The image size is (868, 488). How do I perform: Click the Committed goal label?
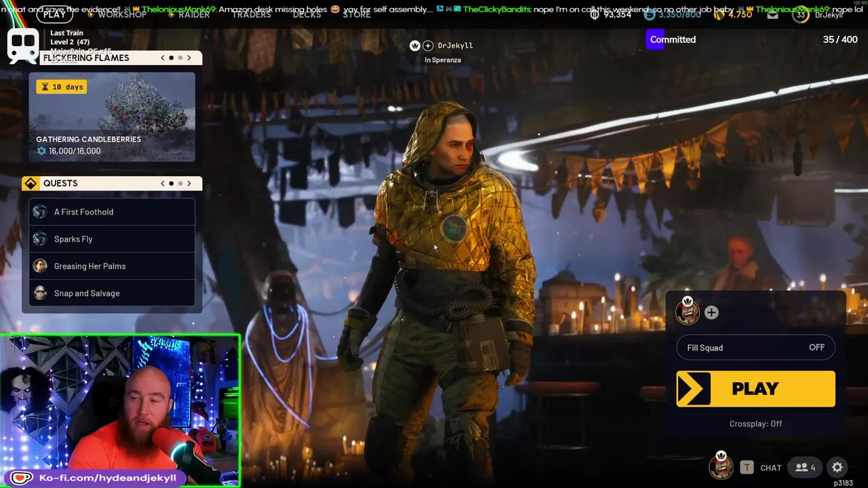(x=673, y=39)
